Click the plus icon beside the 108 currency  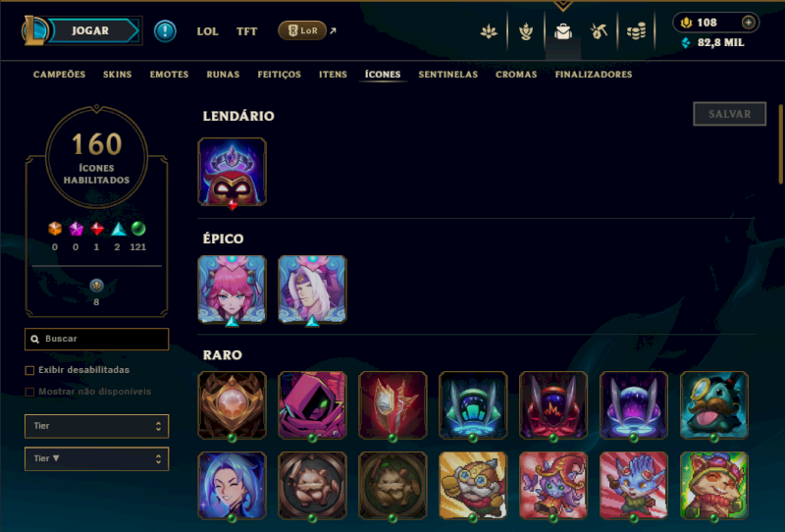click(748, 23)
